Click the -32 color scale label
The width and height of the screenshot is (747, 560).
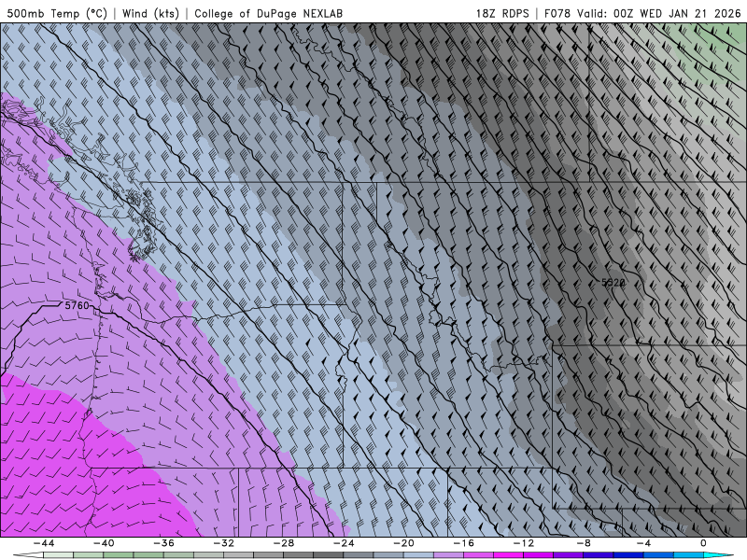[x=224, y=543]
